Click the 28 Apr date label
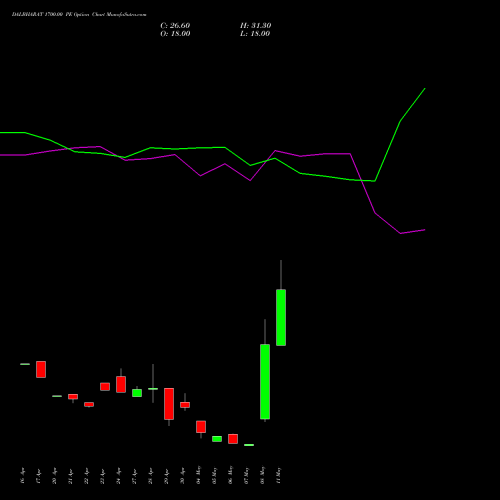This screenshot has width=500, height=500. coord(151,476)
